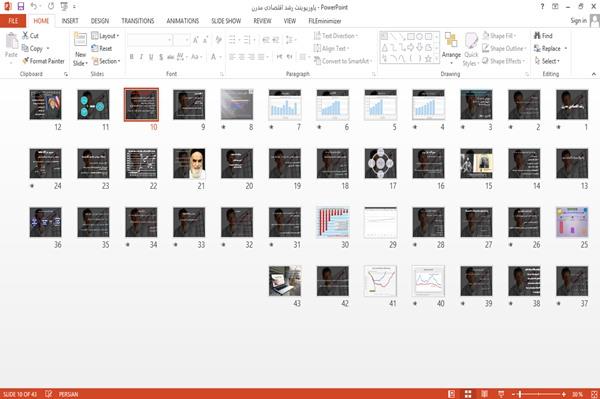Image resolution: width=600 pixels, height=399 pixels.
Task: Insert a New Slide
Action: click(x=80, y=49)
